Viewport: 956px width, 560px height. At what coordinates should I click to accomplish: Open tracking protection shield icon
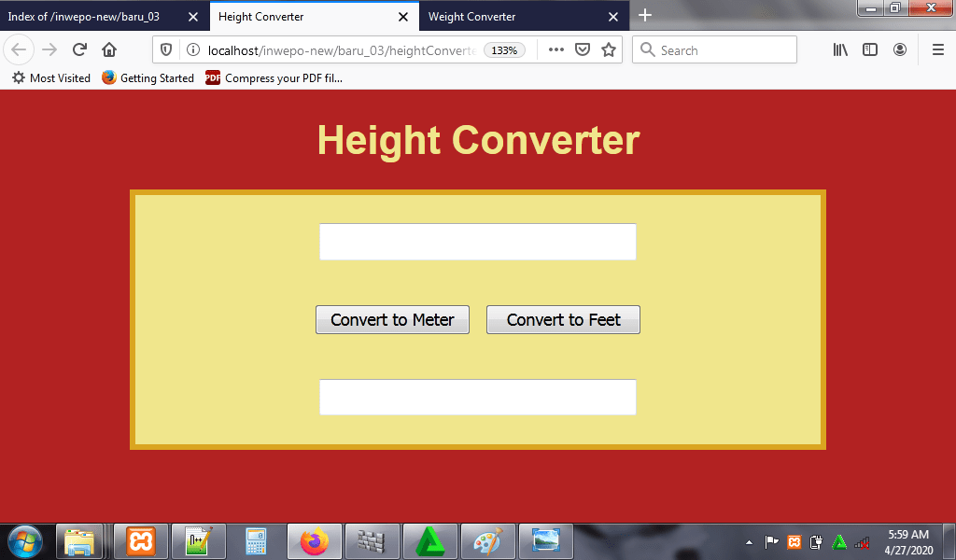(x=166, y=50)
